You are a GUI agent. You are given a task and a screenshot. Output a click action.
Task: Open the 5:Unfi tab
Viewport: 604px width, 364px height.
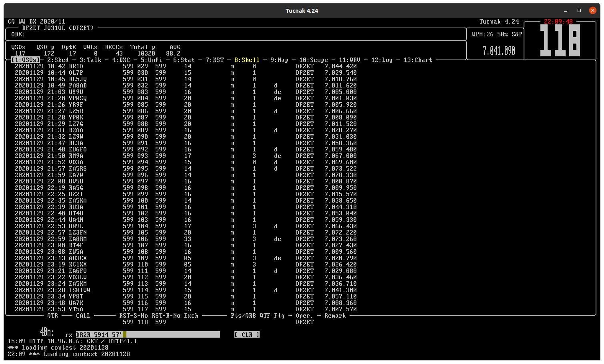click(152, 60)
